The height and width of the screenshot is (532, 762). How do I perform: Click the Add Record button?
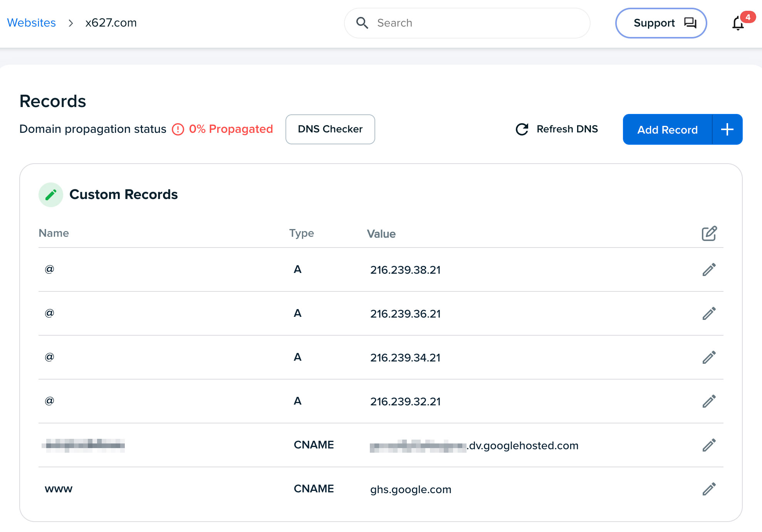(x=667, y=129)
